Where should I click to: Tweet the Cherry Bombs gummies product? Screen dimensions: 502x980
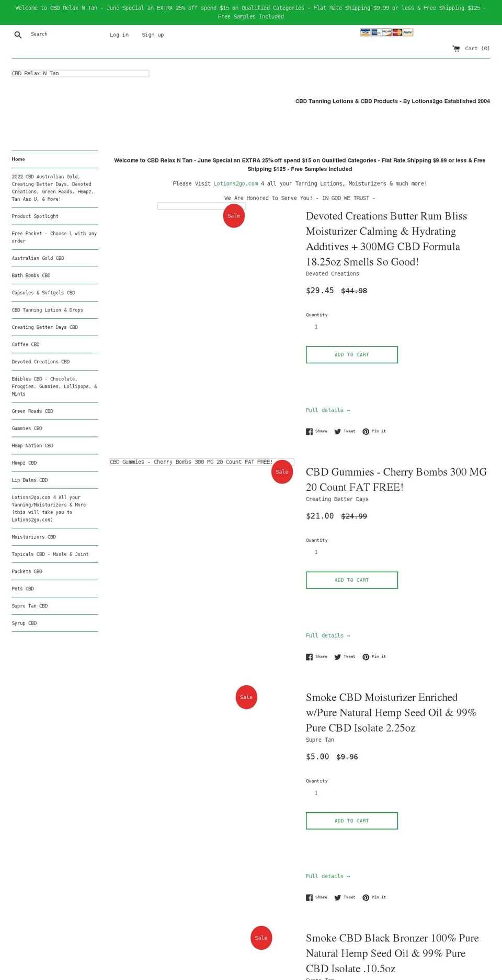click(x=344, y=656)
